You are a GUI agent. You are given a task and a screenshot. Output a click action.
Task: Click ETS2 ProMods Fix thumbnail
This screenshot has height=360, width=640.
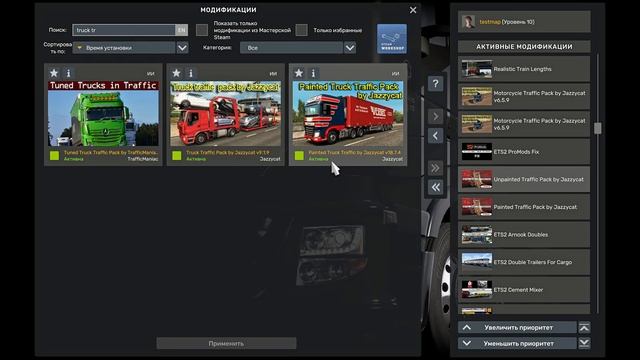477,152
